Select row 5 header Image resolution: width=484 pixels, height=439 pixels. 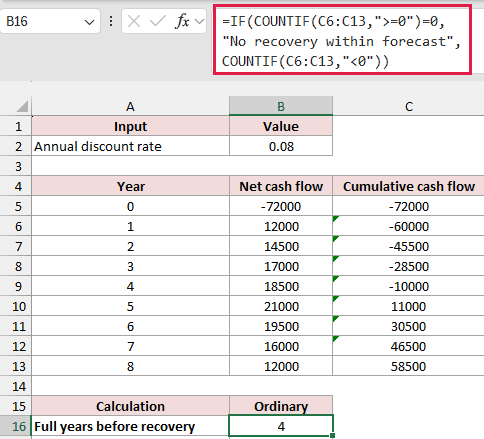16,206
